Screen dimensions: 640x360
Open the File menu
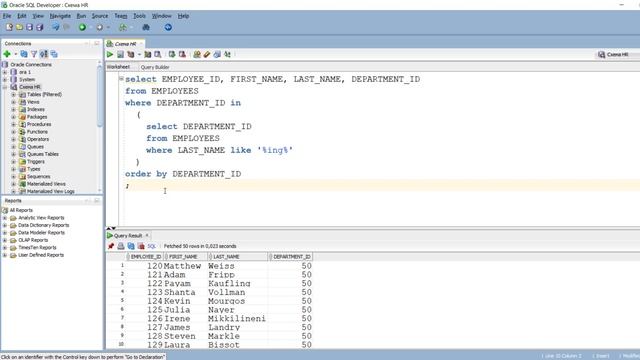7,16
